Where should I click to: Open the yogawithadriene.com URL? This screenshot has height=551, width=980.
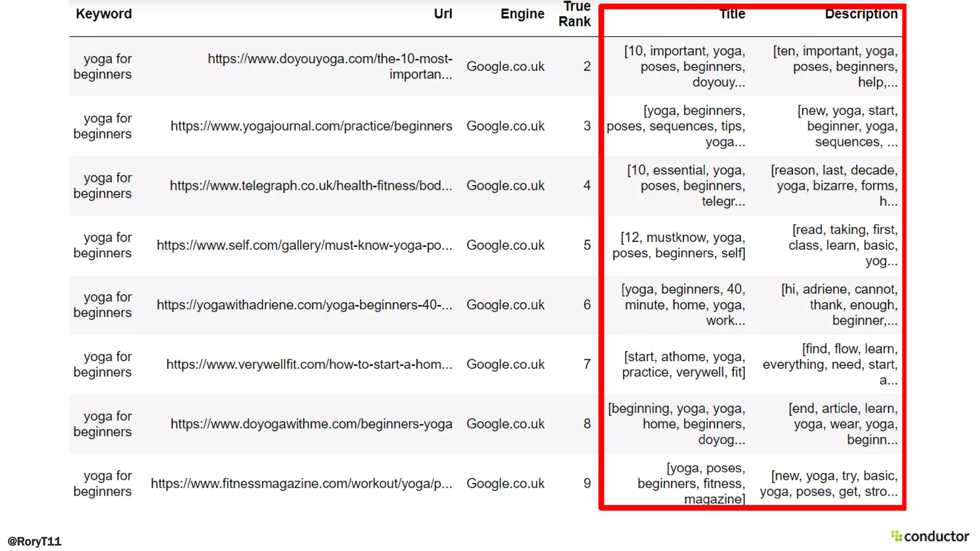[x=304, y=305]
